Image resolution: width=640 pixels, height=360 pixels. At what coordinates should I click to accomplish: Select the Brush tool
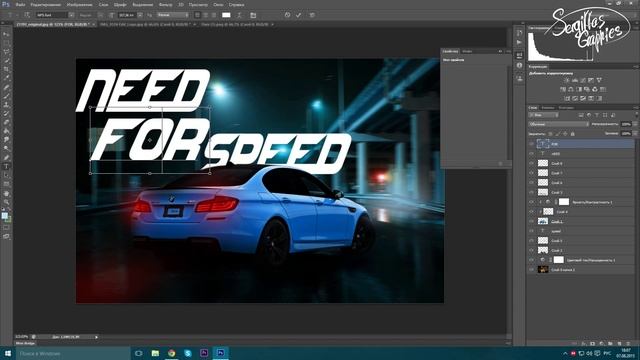(x=6, y=96)
